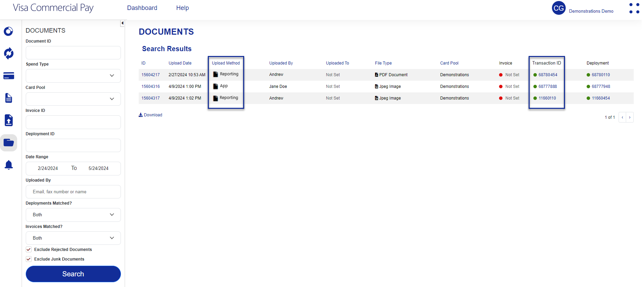Screen dimensions: 644x287
Task: Open the Invoices Matched dropdown
Action: [x=73, y=238]
